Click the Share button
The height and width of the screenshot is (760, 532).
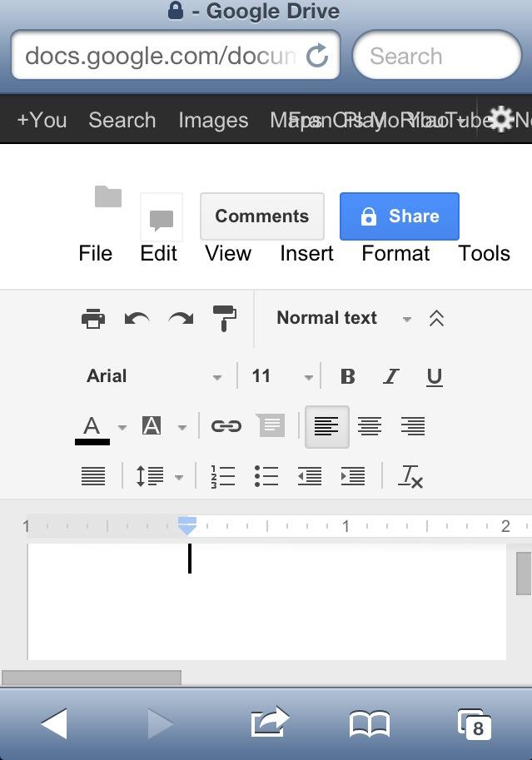click(399, 216)
